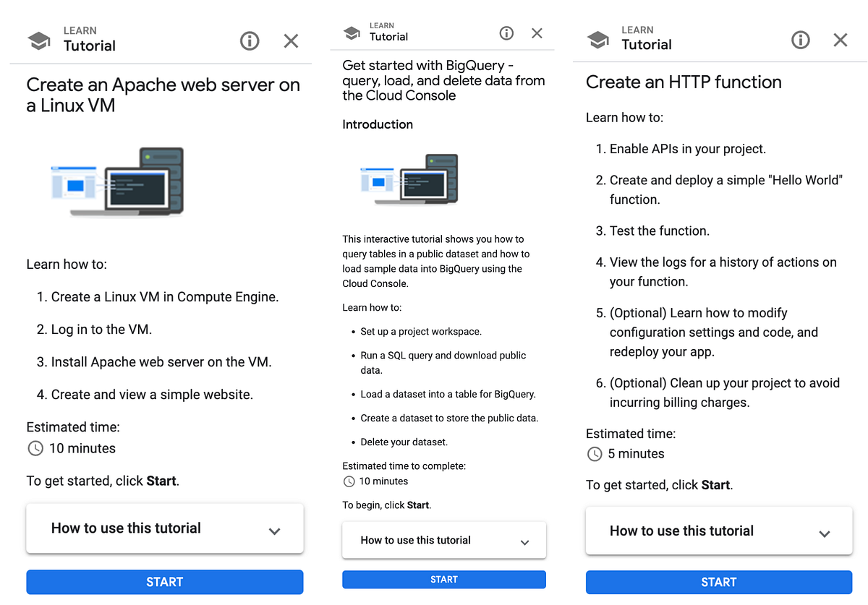
Task: Expand How to use this tutorial on Apache panel
Action: (x=164, y=528)
